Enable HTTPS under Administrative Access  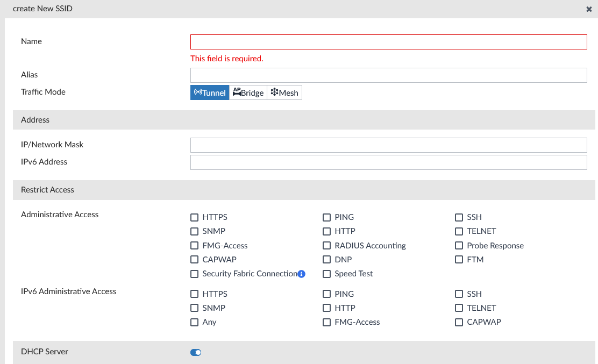(194, 217)
